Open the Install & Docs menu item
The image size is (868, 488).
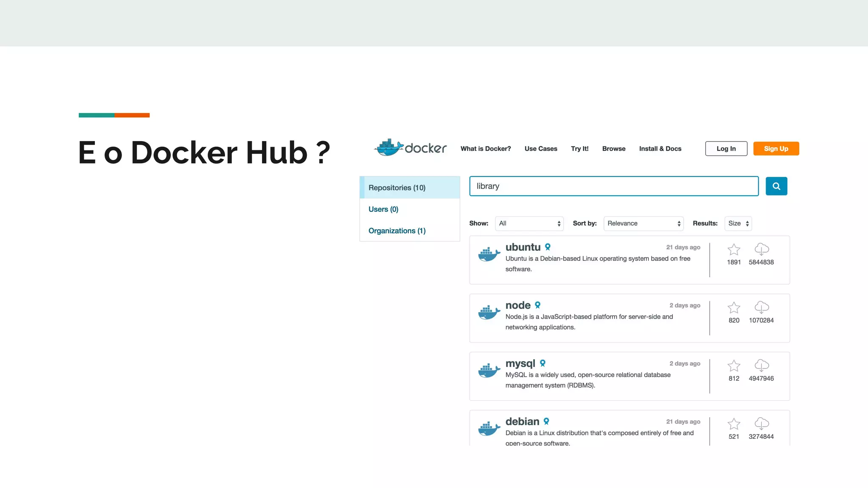tap(660, 149)
